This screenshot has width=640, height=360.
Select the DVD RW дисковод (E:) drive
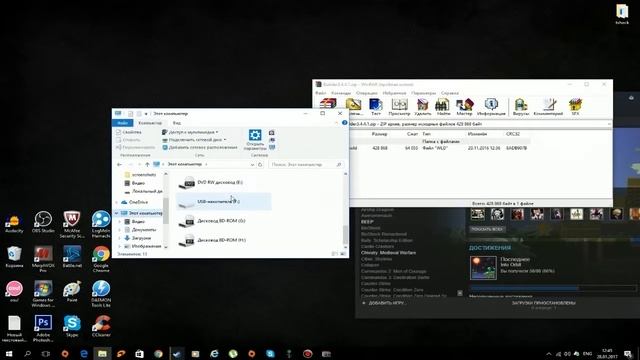click(223, 182)
